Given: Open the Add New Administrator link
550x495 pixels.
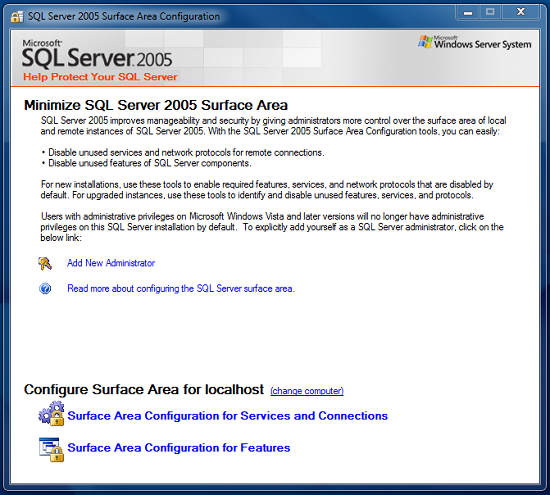Looking at the screenshot, I should tap(111, 263).
